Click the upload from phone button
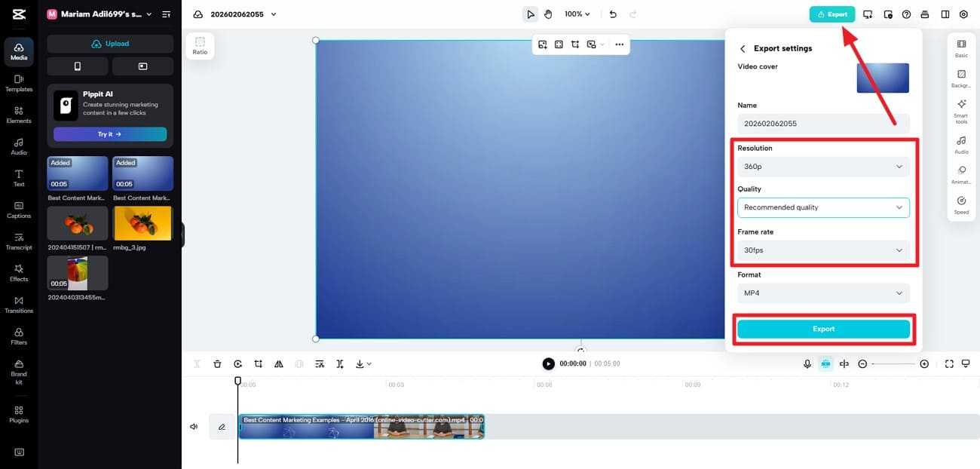Image resolution: width=980 pixels, height=469 pixels. (x=78, y=66)
